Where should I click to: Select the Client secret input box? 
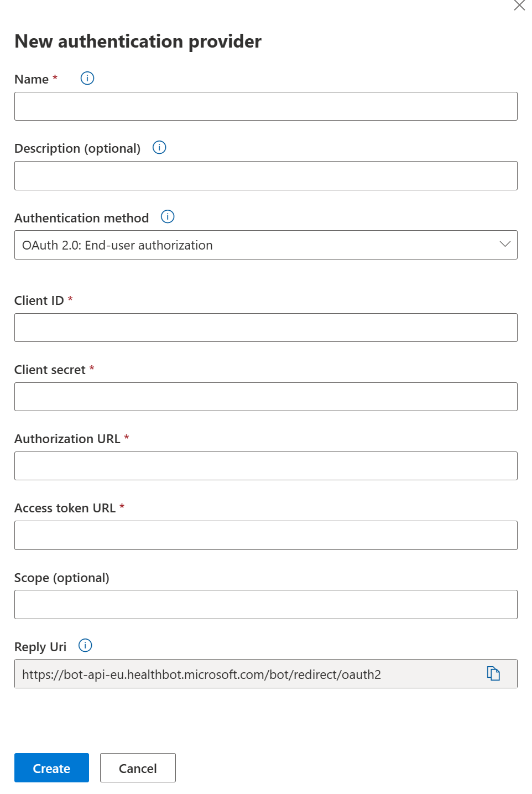click(266, 397)
